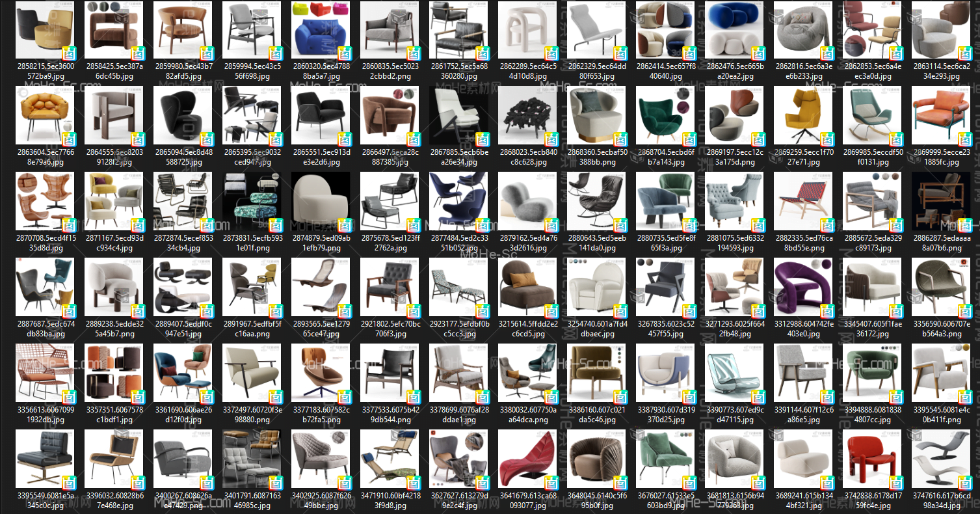
Task: Click image badge icon on 2923177 chaise lounge
Action: pos(482,311)
